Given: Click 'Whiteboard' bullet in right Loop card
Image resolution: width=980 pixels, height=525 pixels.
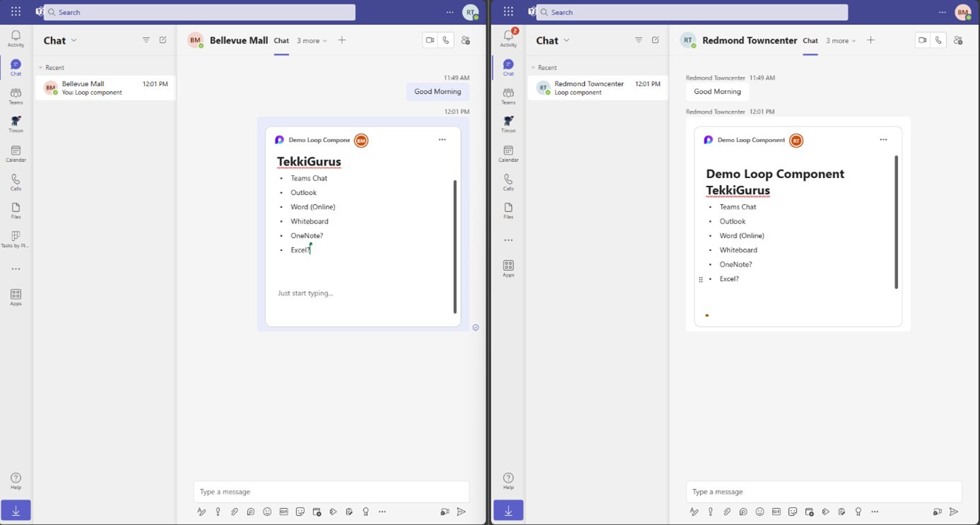Looking at the screenshot, I should tap(738, 250).
